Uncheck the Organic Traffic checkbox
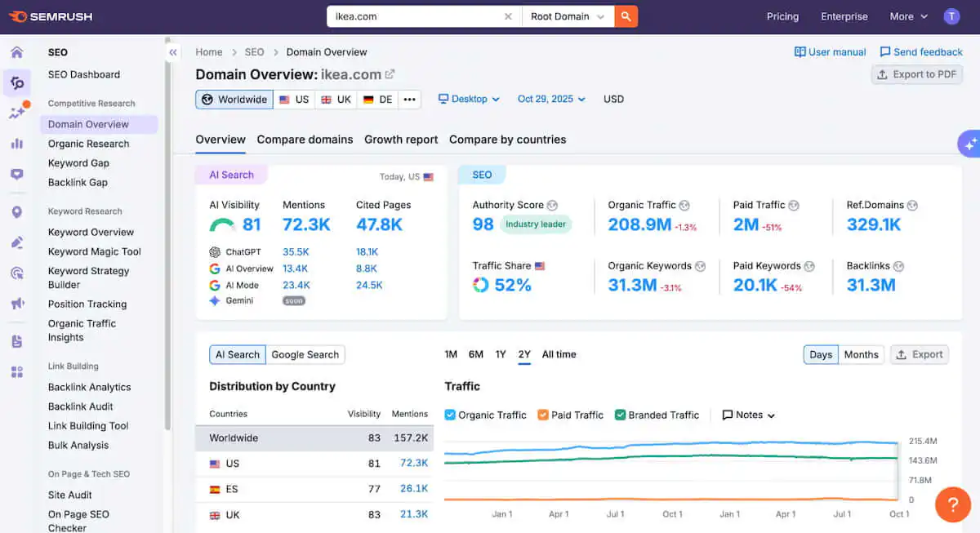This screenshot has width=980, height=533. pos(449,415)
